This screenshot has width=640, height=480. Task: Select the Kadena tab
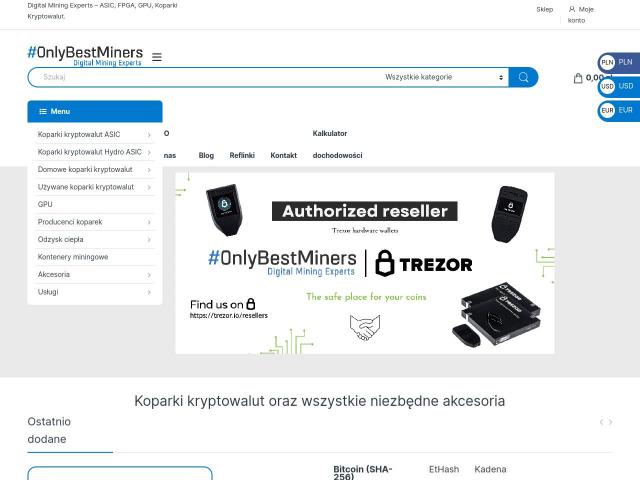[x=490, y=469]
